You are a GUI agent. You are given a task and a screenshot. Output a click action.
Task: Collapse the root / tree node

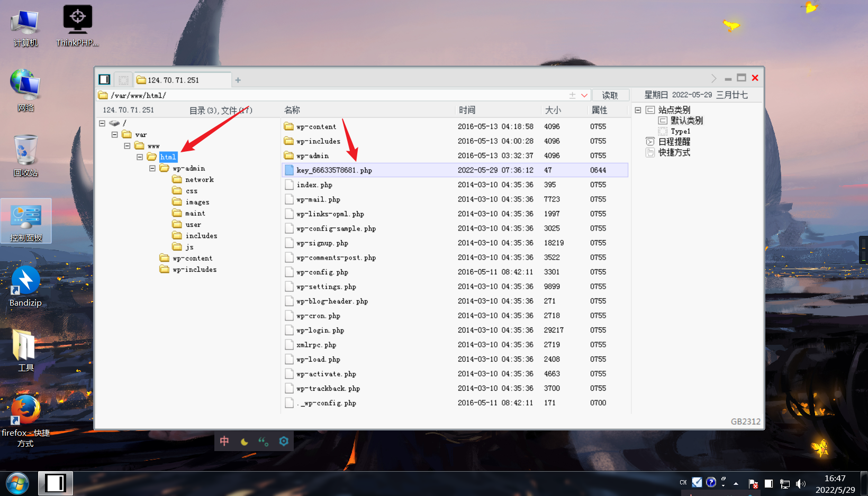tap(102, 123)
